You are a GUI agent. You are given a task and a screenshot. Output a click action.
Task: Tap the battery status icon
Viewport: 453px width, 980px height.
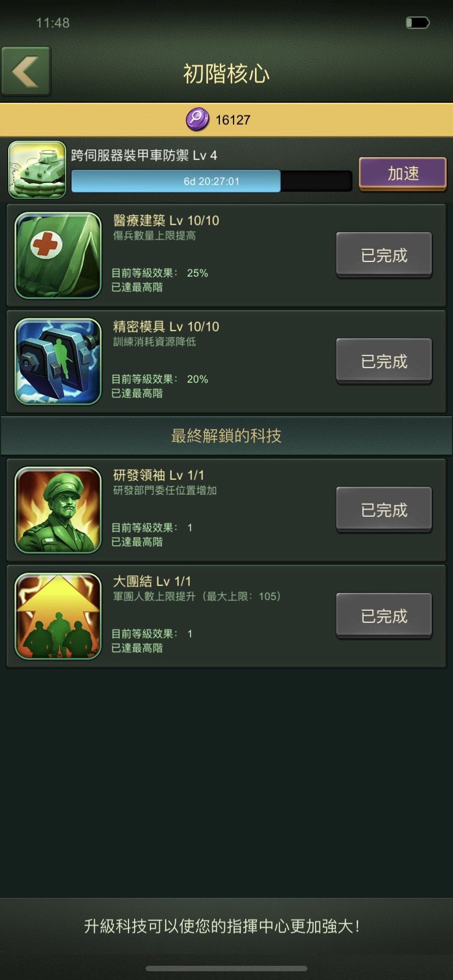(x=417, y=23)
